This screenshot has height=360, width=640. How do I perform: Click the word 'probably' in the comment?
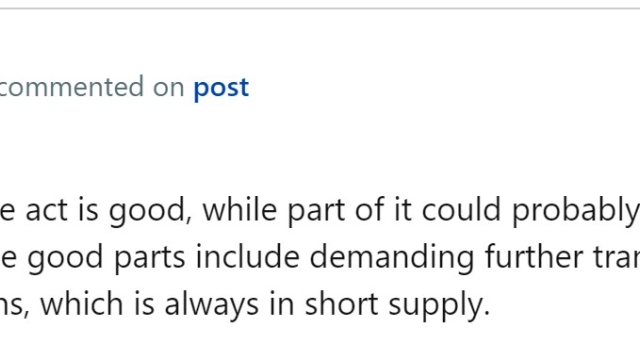576,211
